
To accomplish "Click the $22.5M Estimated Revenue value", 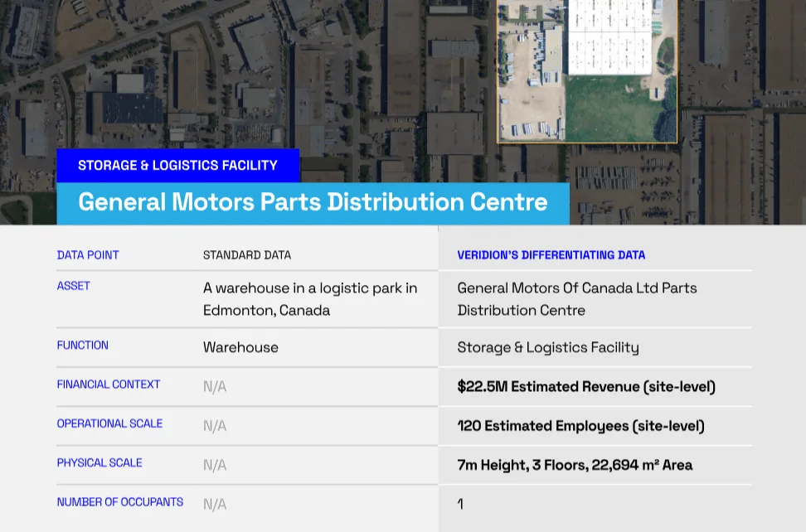I will 586,386.
